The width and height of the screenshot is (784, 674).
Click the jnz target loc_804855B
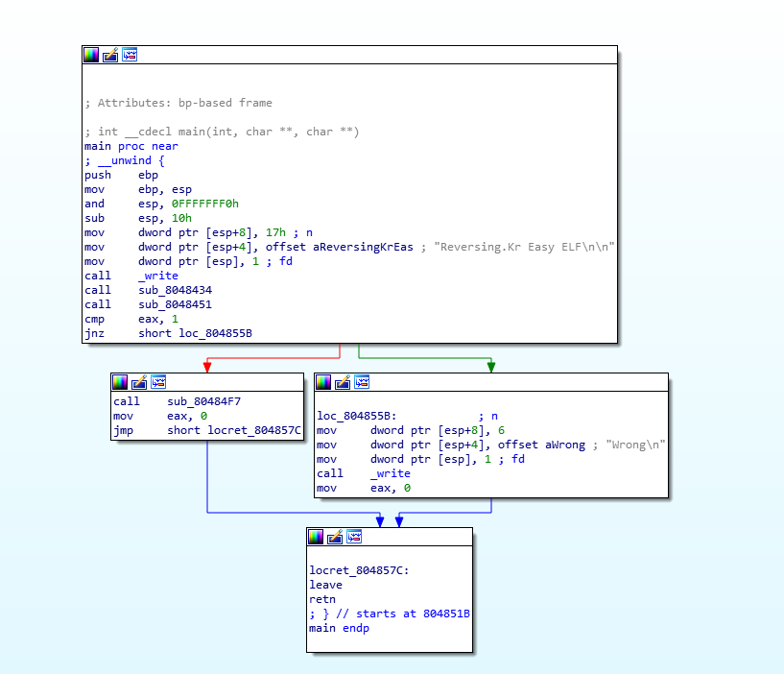[216, 334]
